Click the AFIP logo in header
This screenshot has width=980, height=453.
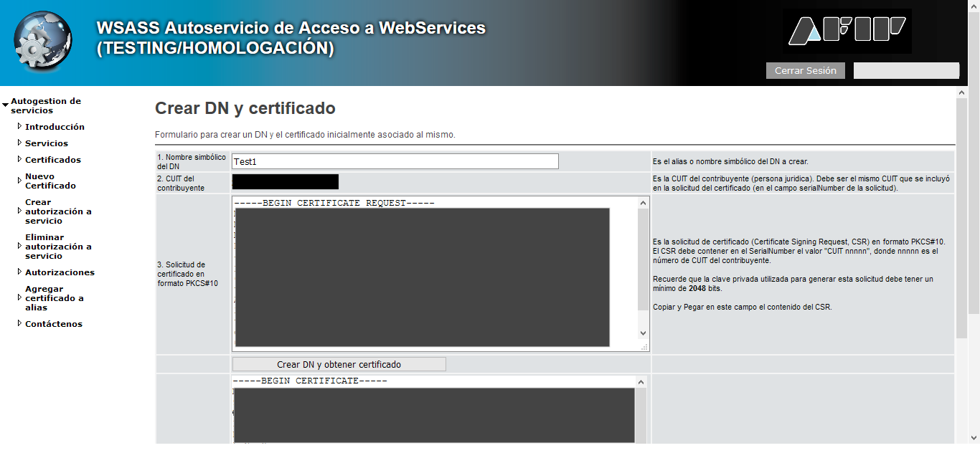click(847, 31)
